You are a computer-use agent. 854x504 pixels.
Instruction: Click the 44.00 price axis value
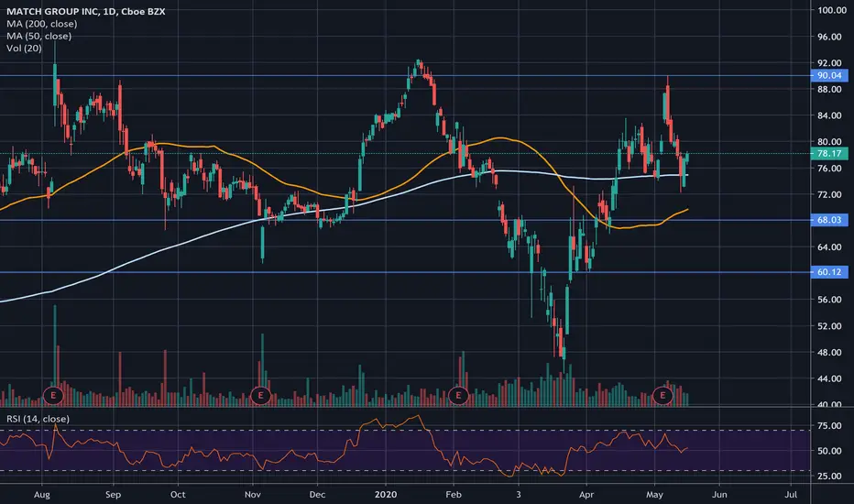[x=829, y=378]
